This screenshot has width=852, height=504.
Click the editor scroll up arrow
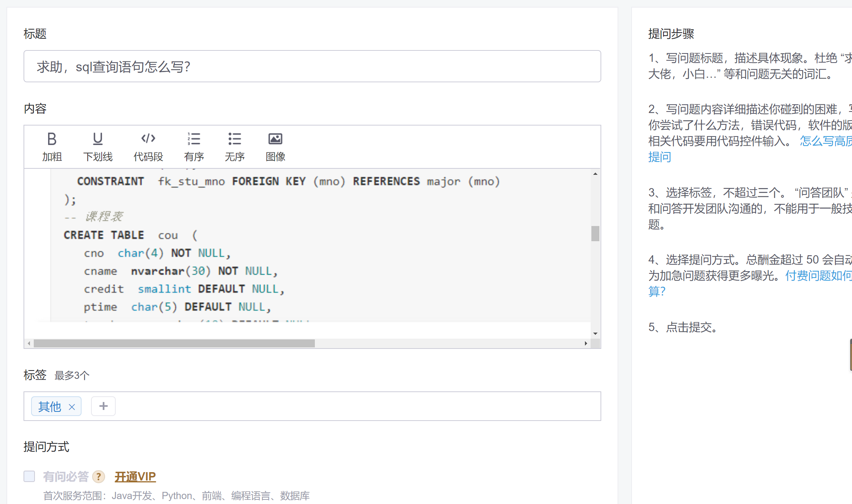pos(595,174)
